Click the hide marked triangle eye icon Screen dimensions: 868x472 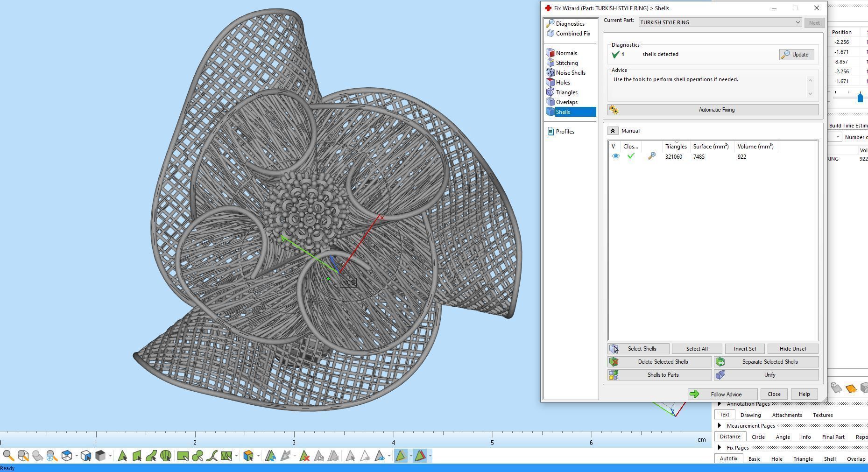[380, 456]
